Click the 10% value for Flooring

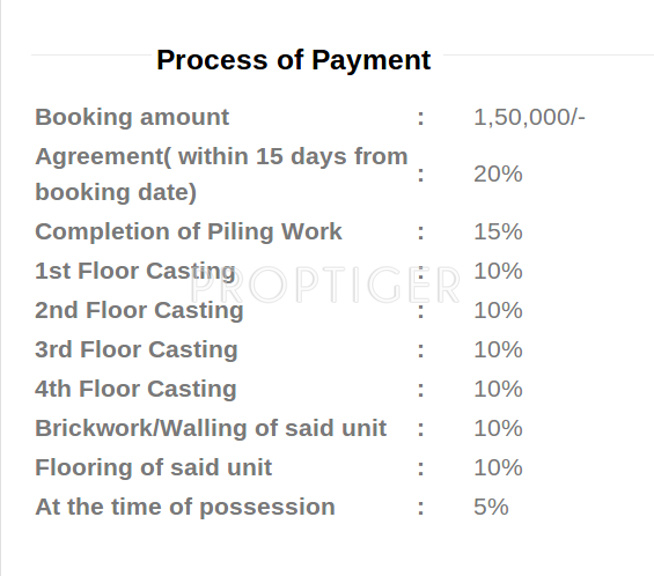(498, 467)
